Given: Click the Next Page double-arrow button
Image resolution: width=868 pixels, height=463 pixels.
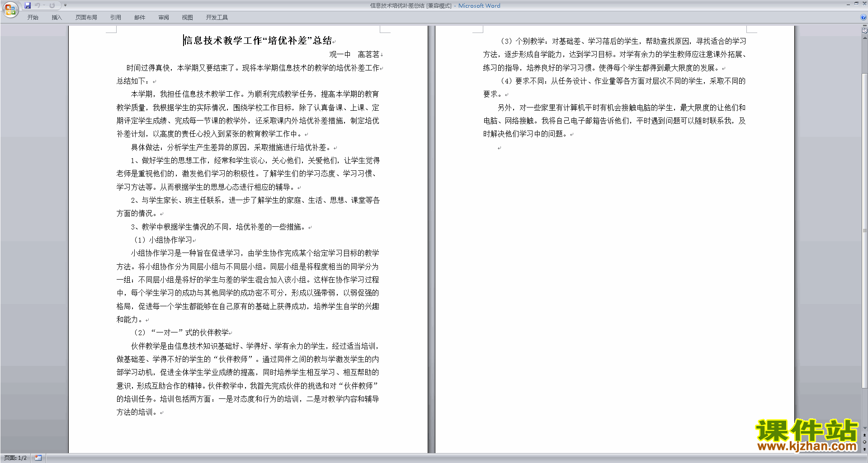Looking at the screenshot, I should [x=865, y=449].
